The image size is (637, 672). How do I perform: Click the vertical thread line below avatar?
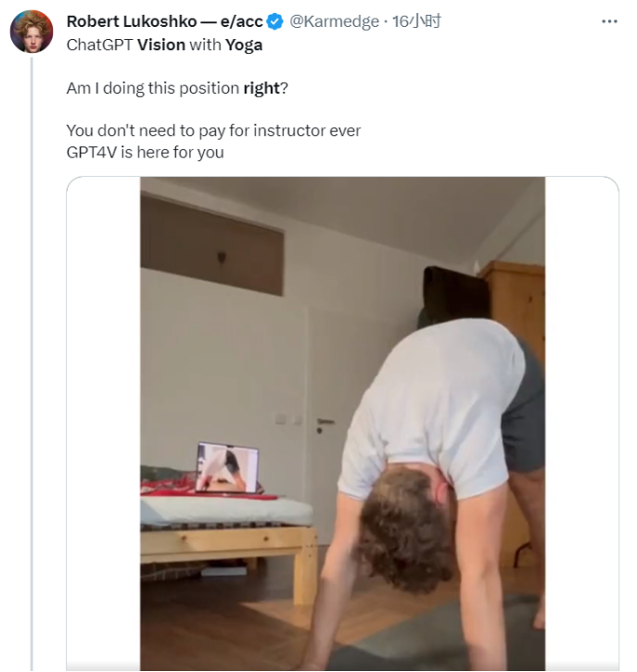(32, 371)
